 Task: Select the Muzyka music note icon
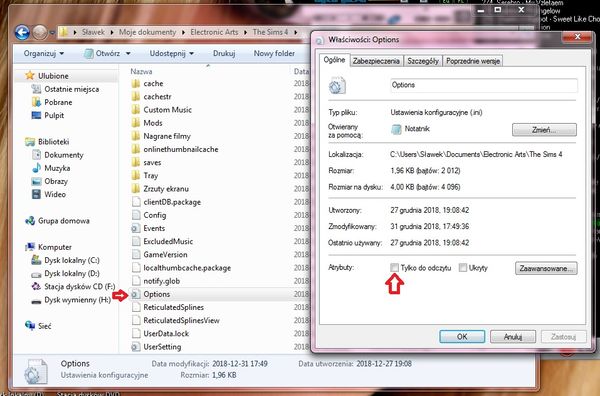(36, 168)
